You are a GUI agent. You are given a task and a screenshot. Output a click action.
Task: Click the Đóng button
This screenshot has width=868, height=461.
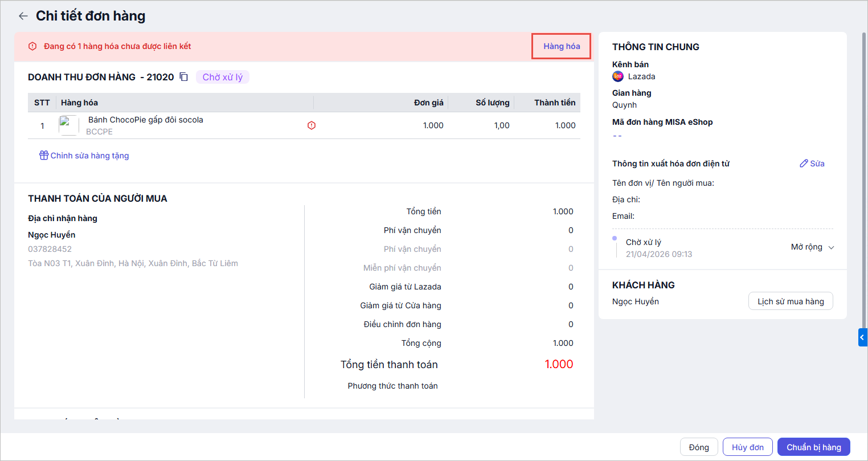coord(699,447)
